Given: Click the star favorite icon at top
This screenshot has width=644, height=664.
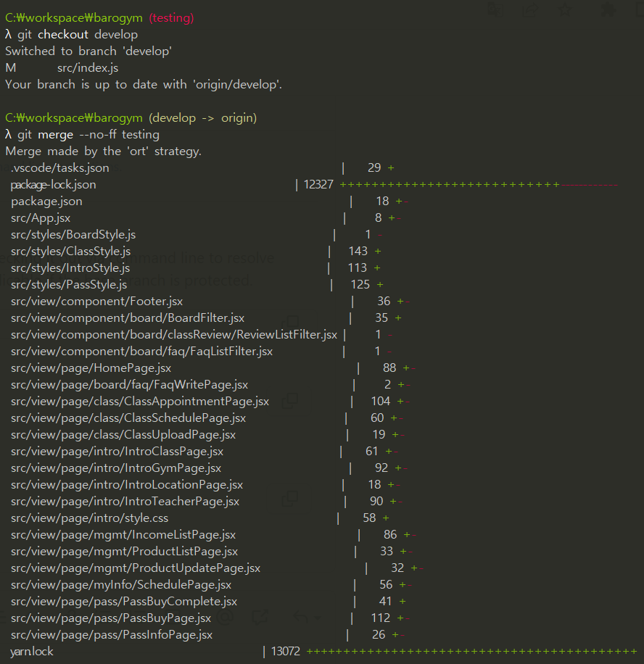Looking at the screenshot, I should 566,9.
